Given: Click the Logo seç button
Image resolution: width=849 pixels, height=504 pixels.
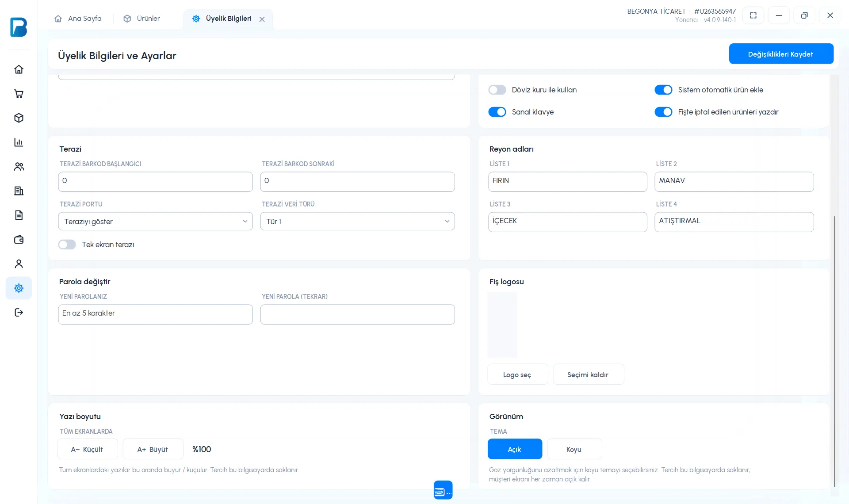Looking at the screenshot, I should 517,374.
